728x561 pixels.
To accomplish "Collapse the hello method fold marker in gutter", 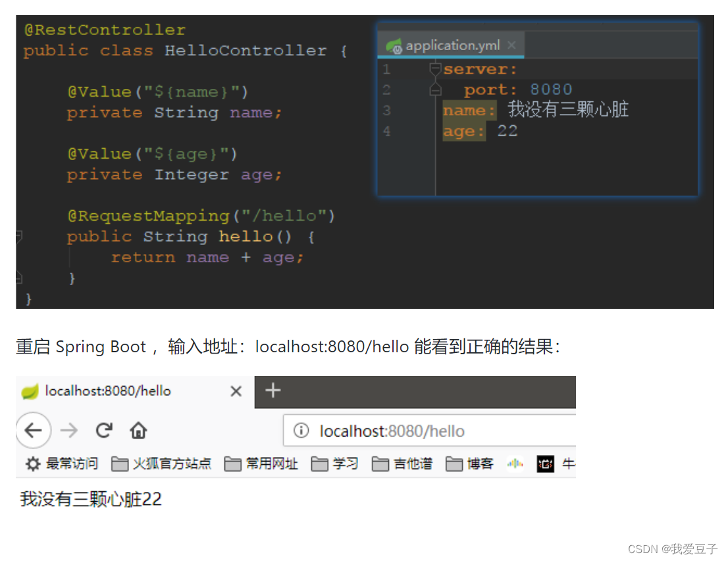I will click(x=19, y=236).
